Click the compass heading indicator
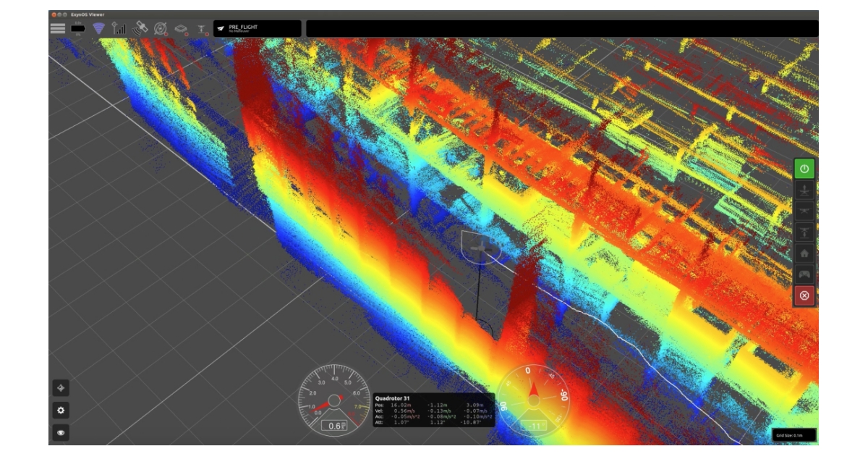 click(x=535, y=398)
